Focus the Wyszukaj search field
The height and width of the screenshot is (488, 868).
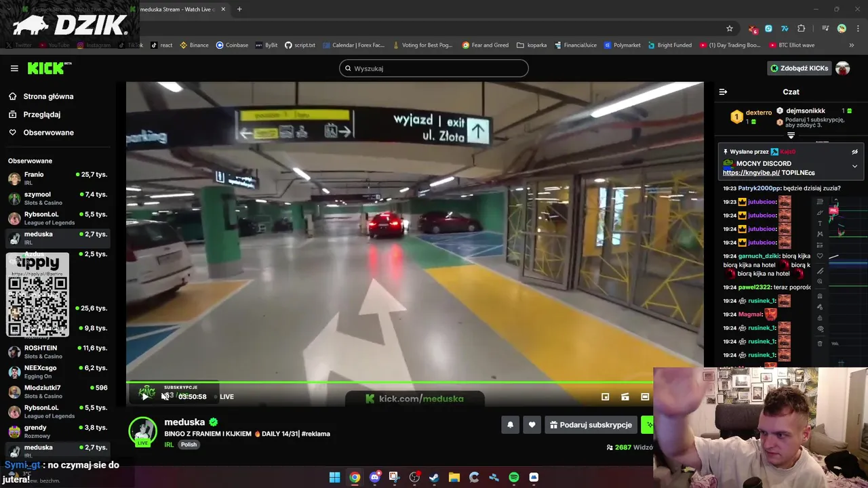434,68
